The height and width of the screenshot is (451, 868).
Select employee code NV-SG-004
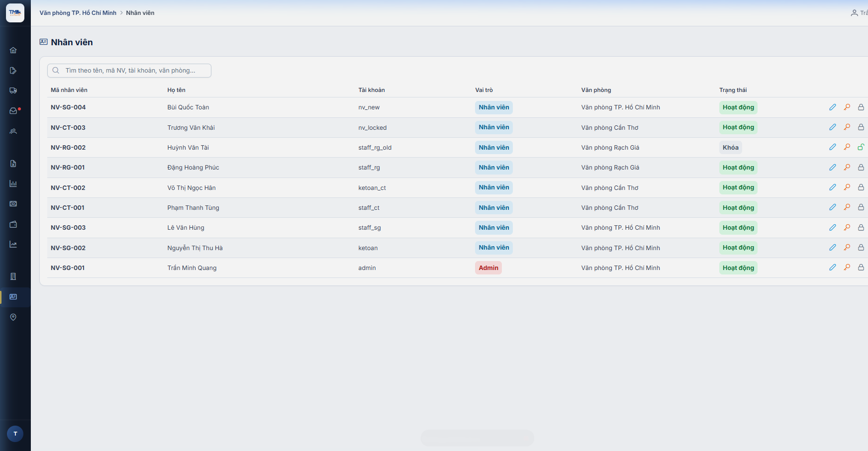tap(68, 107)
